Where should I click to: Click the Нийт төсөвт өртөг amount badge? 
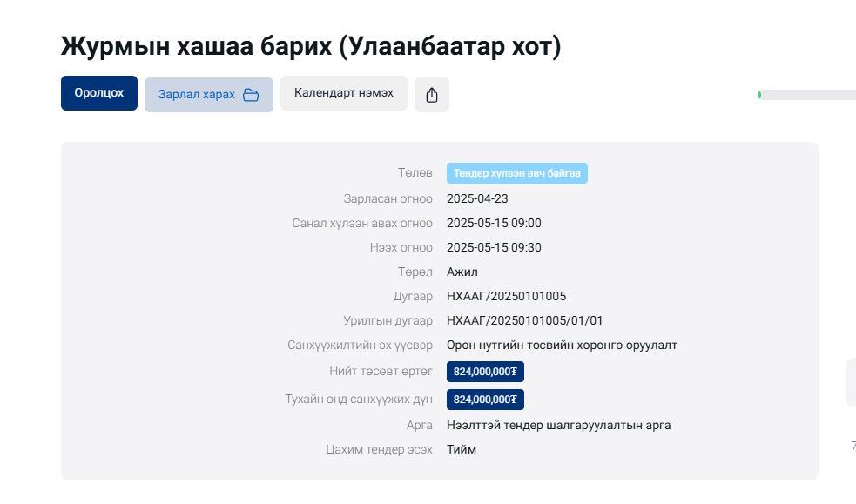(x=485, y=372)
